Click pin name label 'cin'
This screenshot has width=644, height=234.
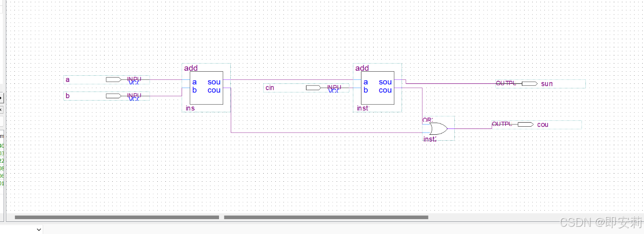(x=269, y=87)
